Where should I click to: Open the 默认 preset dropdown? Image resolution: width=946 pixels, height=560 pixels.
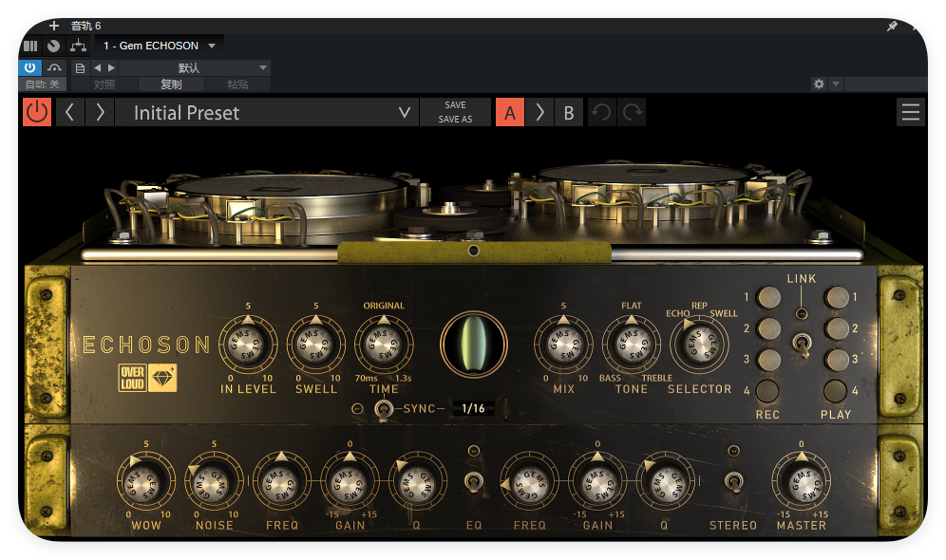pyautogui.click(x=194, y=68)
